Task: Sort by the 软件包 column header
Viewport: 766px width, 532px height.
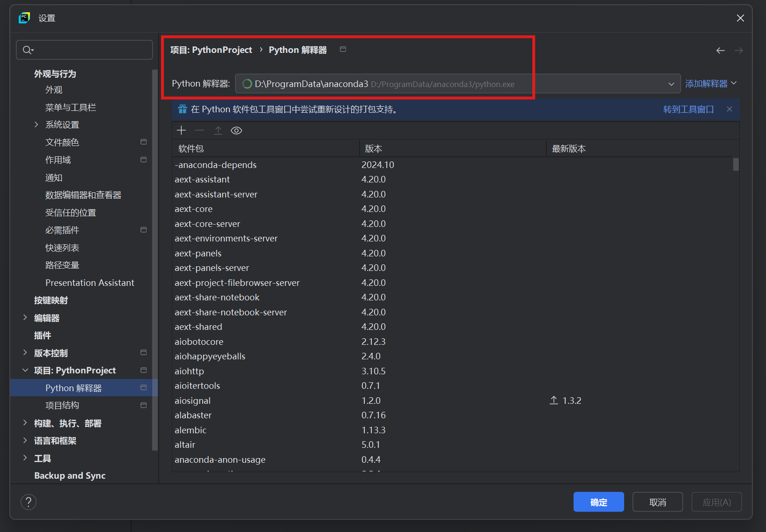Action: point(265,148)
